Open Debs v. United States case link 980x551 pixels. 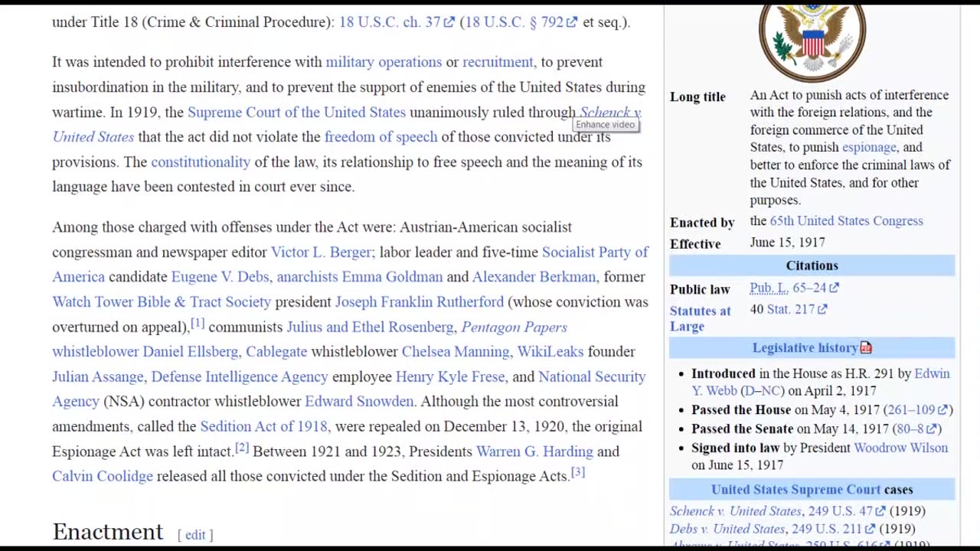(x=727, y=529)
